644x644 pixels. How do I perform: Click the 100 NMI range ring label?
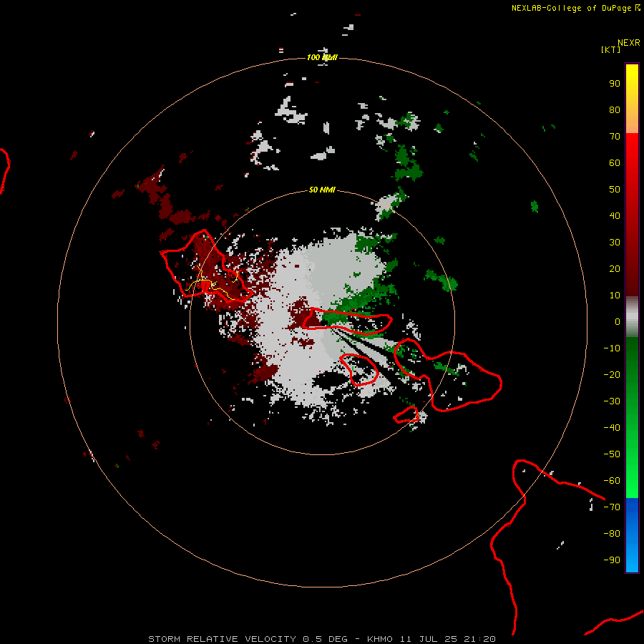click(323, 57)
